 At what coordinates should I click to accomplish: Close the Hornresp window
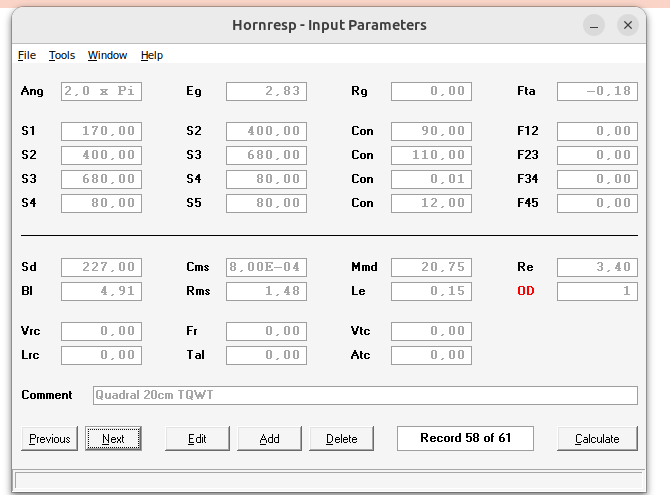628,26
